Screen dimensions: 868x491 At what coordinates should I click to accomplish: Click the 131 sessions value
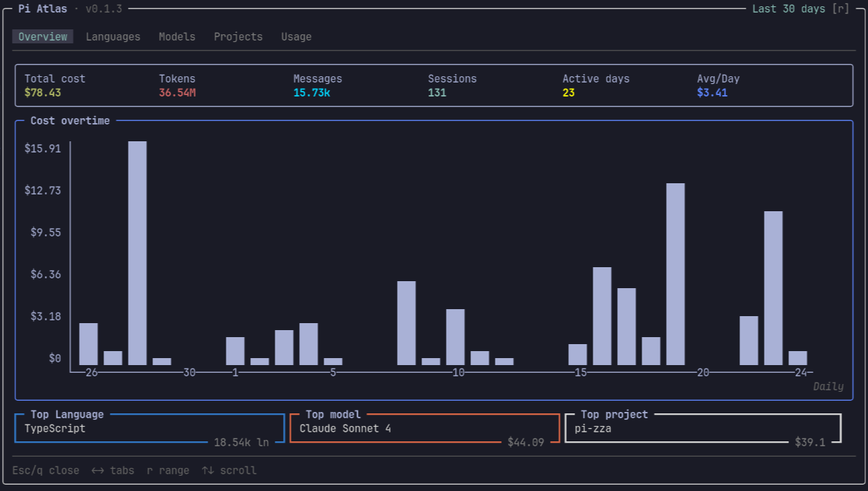point(437,92)
